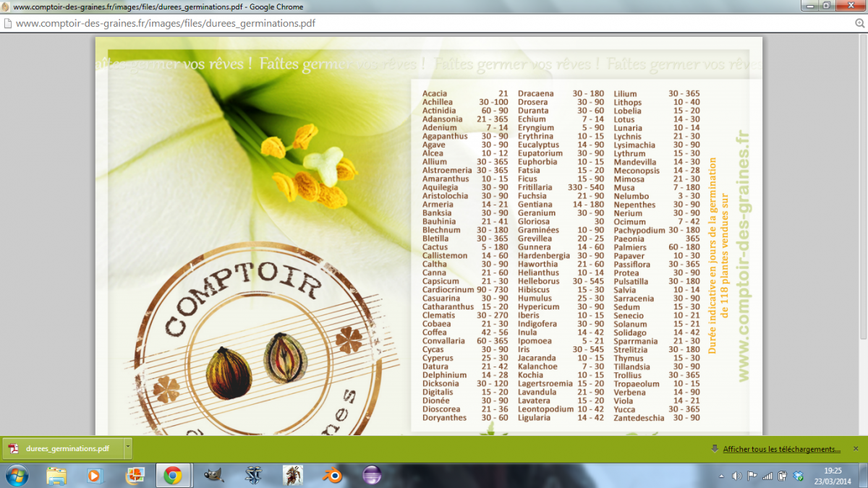Click the 'Agapanthus' entry

pyautogui.click(x=445, y=136)
